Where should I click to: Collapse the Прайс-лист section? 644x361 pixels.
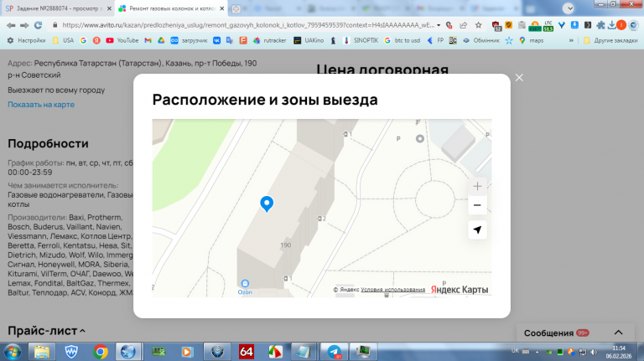[x=46, y=331]
